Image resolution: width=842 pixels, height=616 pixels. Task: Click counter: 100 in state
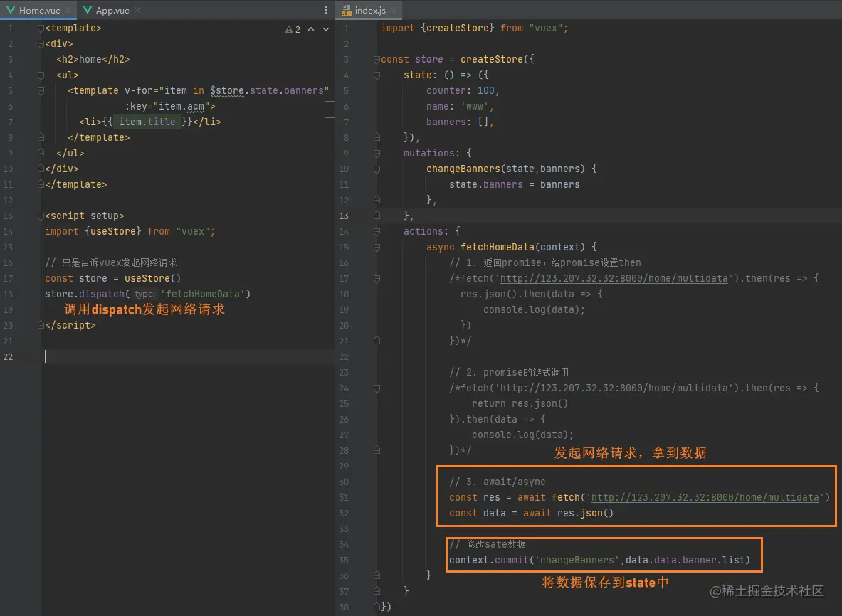coord(463,90)
